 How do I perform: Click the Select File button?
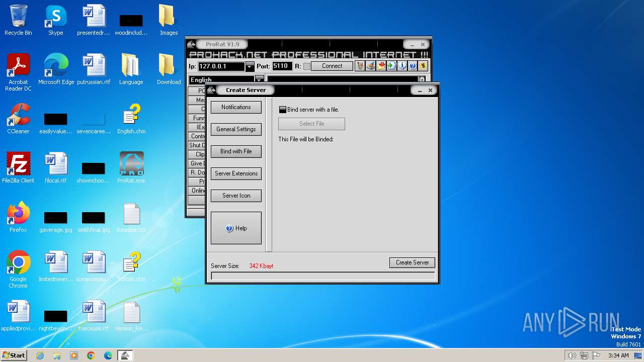[311, 124]
